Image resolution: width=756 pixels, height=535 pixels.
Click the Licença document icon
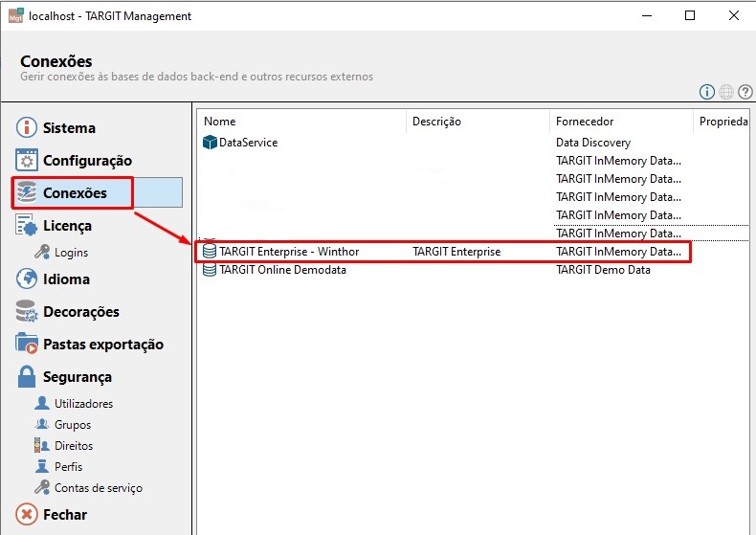pos(27,225)
